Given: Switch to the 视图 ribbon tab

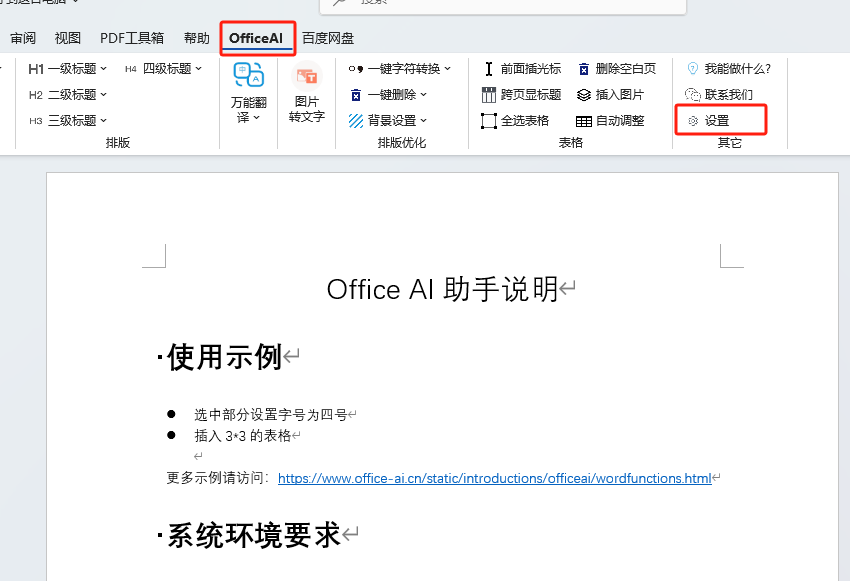Looking at the screenshot, I should (68, 38).
